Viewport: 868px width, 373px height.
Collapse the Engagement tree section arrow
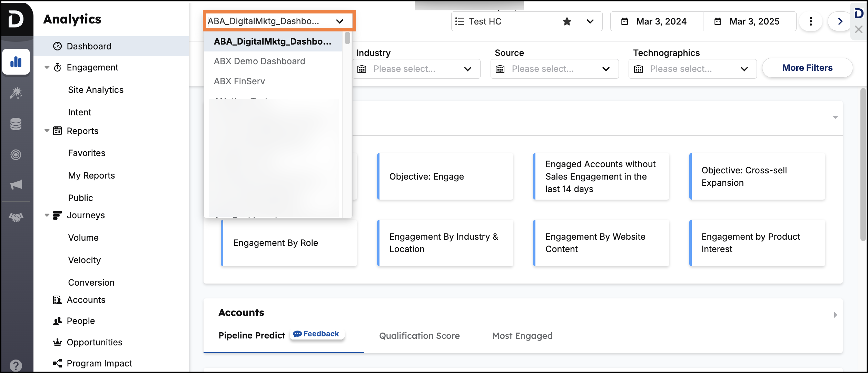tap(47, 67)
